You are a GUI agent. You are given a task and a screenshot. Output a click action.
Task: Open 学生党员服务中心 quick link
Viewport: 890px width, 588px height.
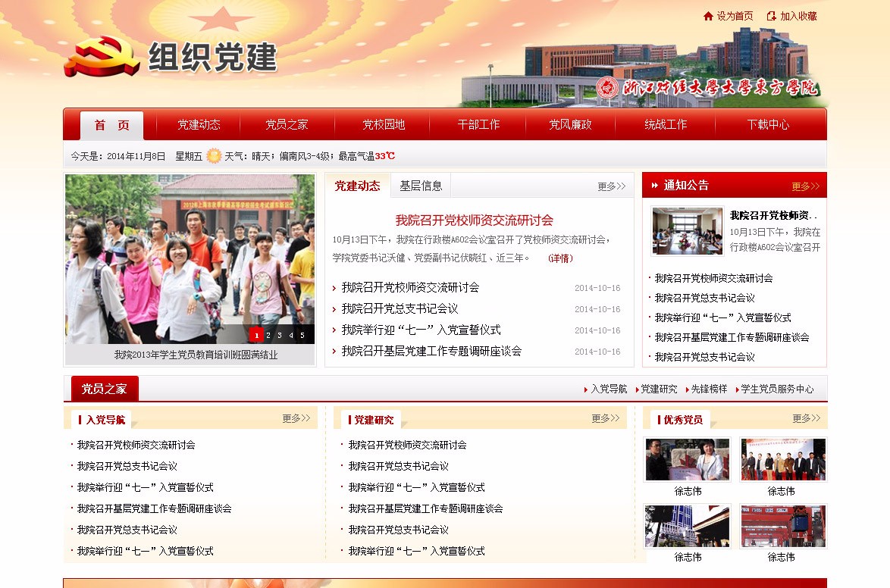click(x=777, y=389)
